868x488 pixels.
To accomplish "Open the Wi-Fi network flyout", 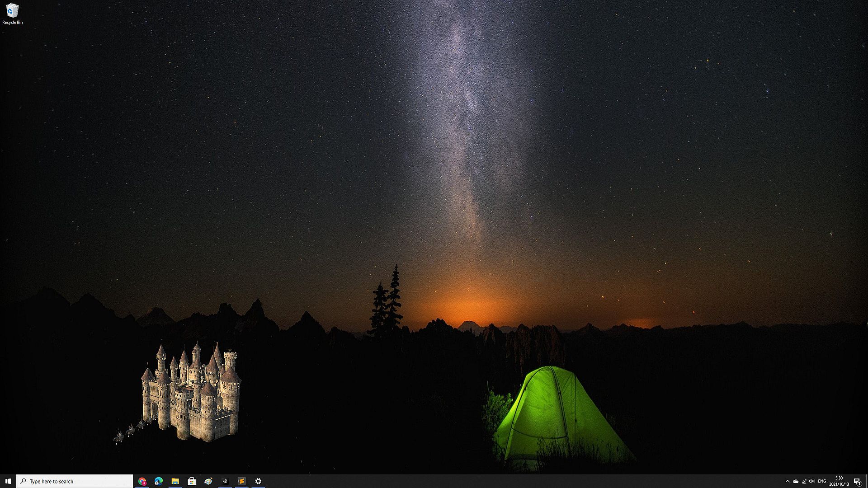I will click(x=804, y=481).
